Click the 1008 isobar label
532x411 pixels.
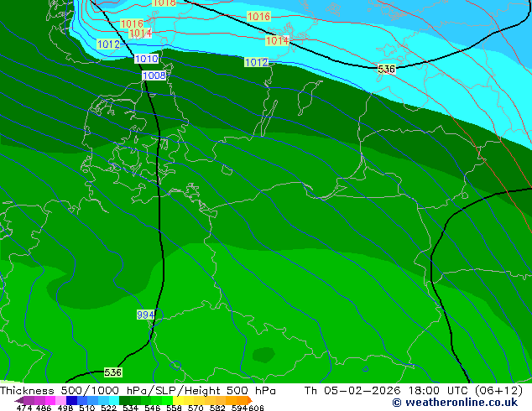[154, 75]
